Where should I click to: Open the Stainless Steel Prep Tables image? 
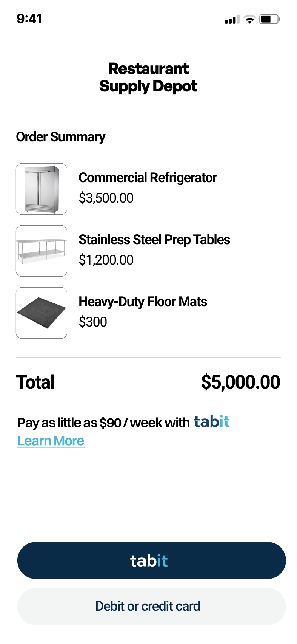42,251
